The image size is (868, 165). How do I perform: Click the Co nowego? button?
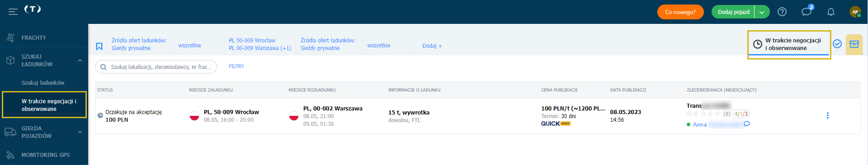point(680,12)
